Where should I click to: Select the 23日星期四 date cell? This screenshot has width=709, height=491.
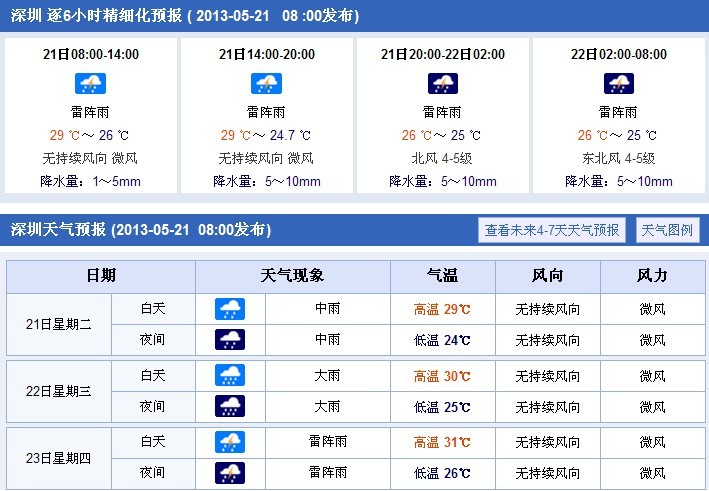pos(59,458)
